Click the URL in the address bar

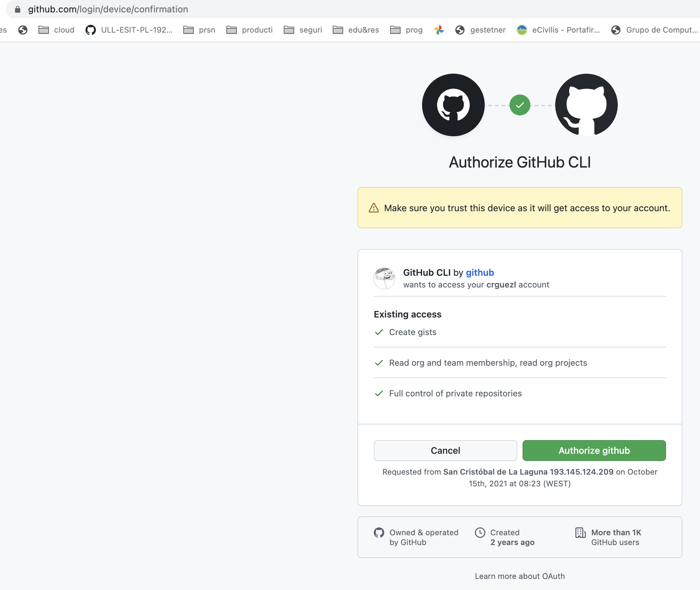click(x=108, y=9)
